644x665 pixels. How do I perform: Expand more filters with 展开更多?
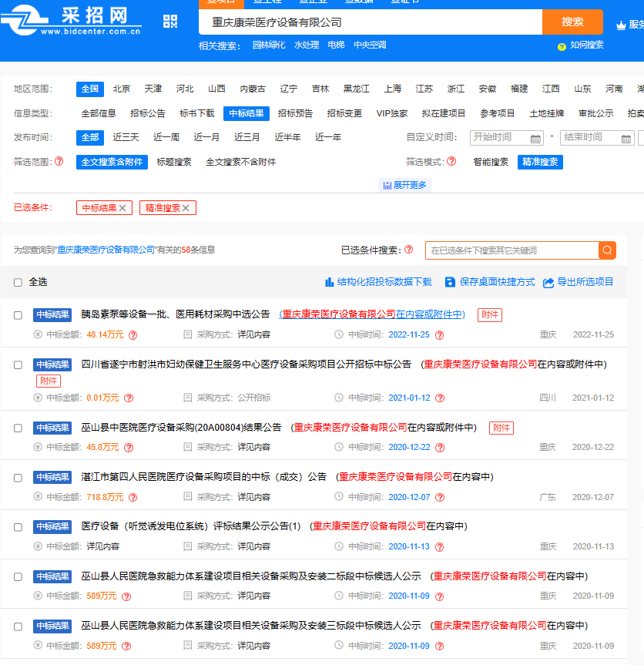[x=404, y=185]
